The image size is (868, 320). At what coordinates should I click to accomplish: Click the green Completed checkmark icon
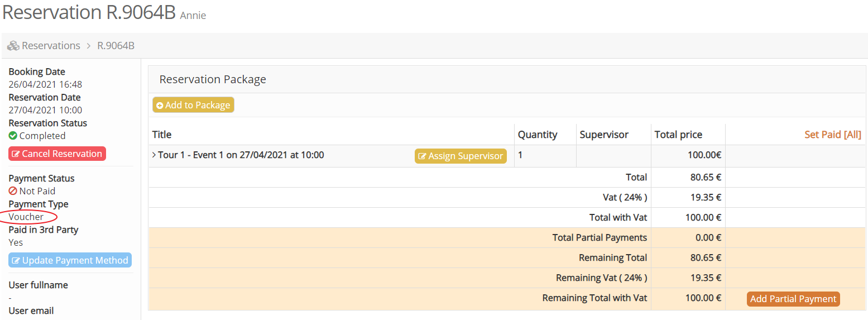(x=13, y=136)
